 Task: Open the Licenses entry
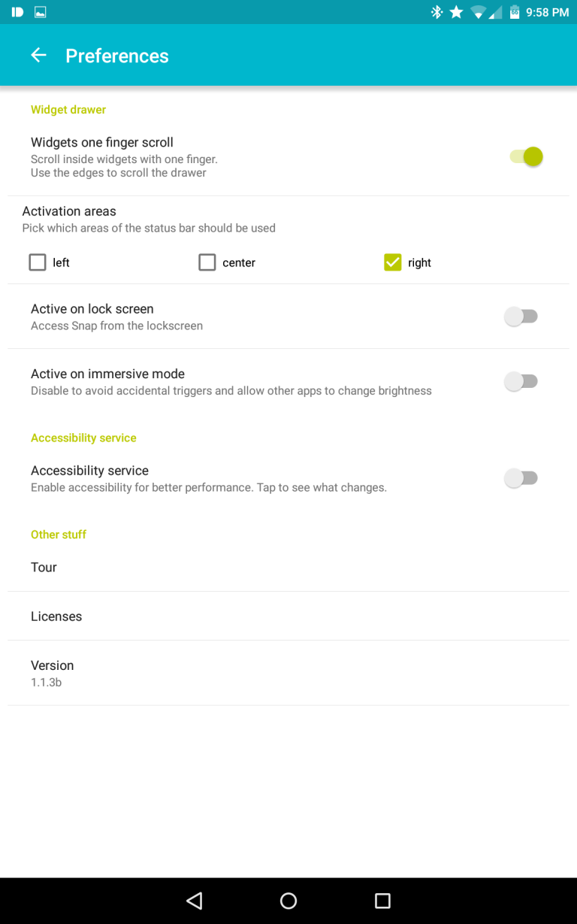click(x=288, y=617)
